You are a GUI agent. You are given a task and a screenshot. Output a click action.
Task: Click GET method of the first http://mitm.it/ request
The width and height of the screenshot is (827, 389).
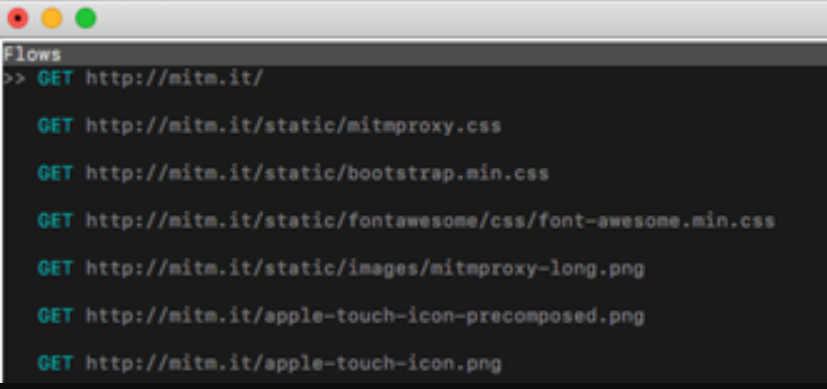click(x=55, y=79)
